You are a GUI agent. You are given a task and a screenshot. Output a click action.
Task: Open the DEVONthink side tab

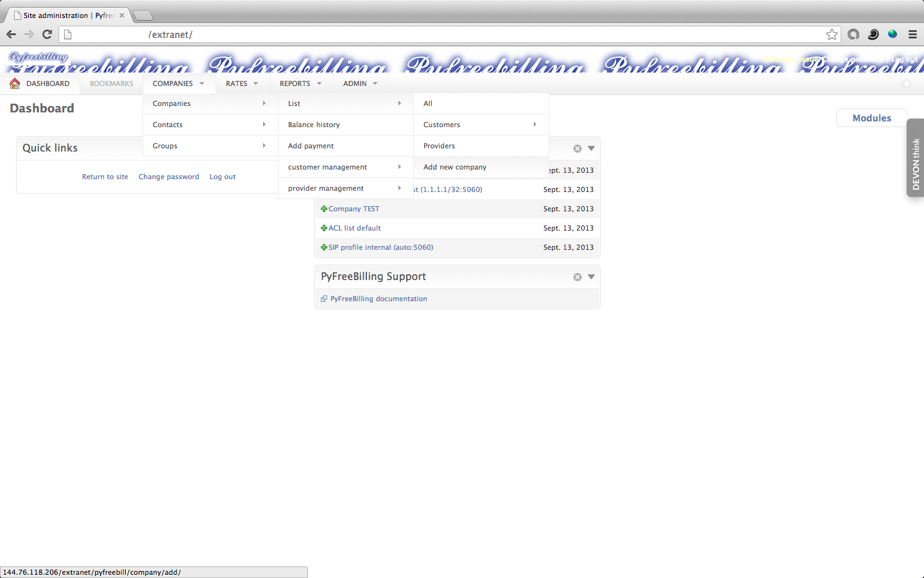916,157
